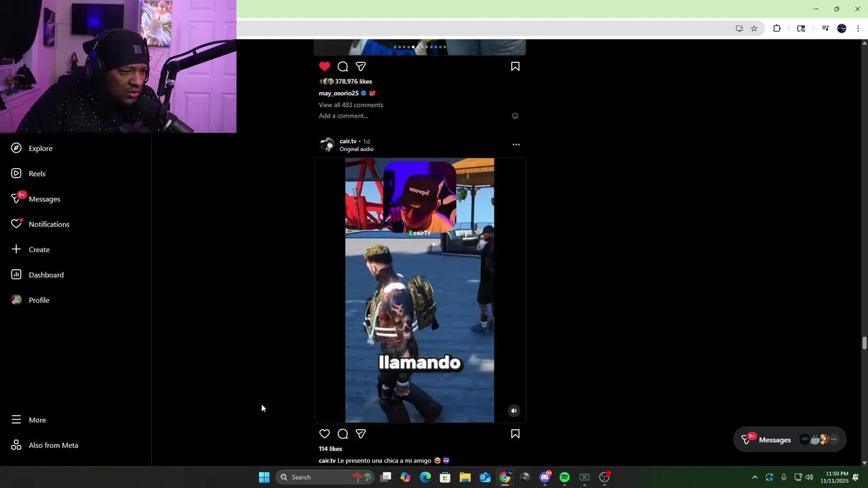The image size is (868, 488).
Task: Open media controls icon in Chrome toolbar
Action: [825, 28]
